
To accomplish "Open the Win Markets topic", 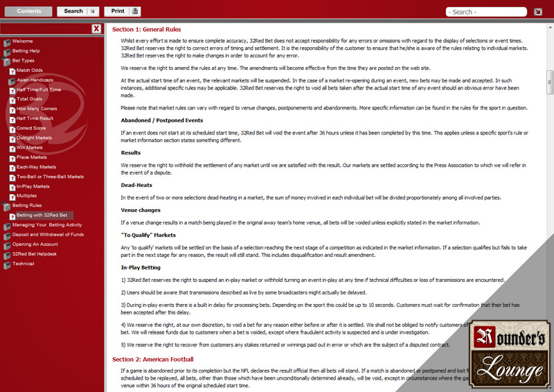I will [x=30, y=148].
